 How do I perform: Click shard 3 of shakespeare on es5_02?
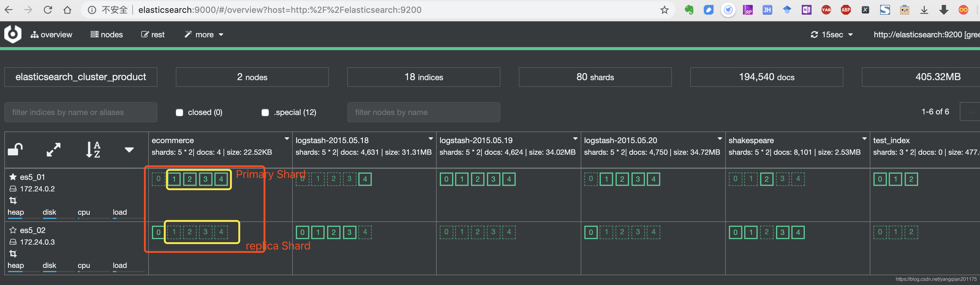[782, 232]
